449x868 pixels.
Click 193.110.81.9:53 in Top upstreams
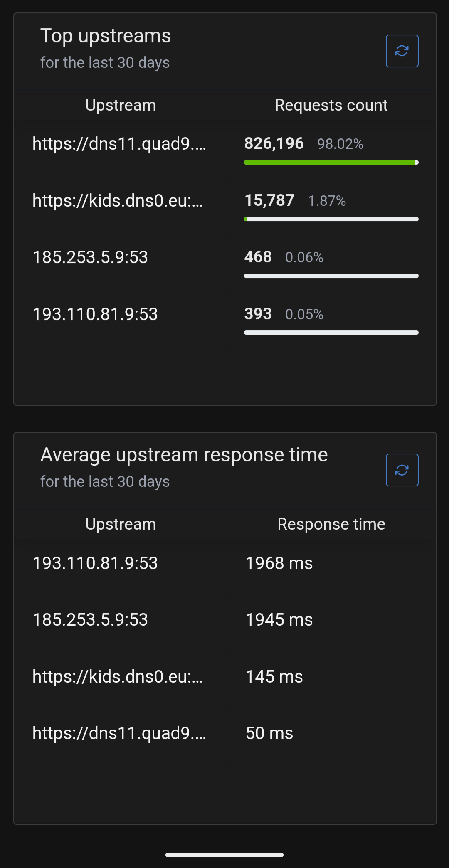[x=95, y=314]
